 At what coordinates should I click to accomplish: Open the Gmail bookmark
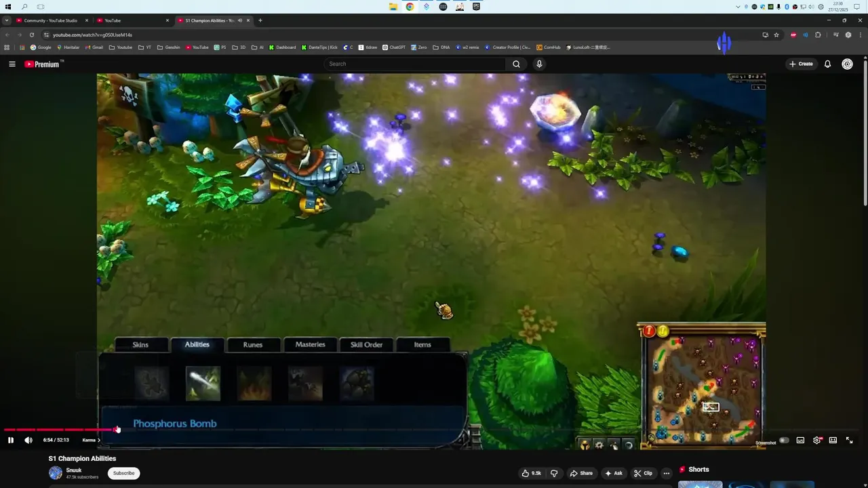[94, 47]
